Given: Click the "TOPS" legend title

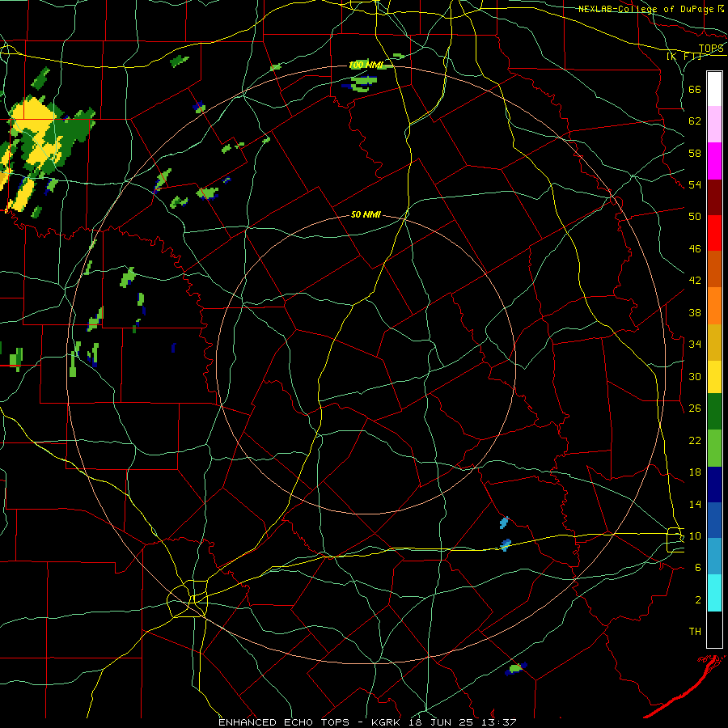Looking at the screenshot, I should (x=711, y=49).
